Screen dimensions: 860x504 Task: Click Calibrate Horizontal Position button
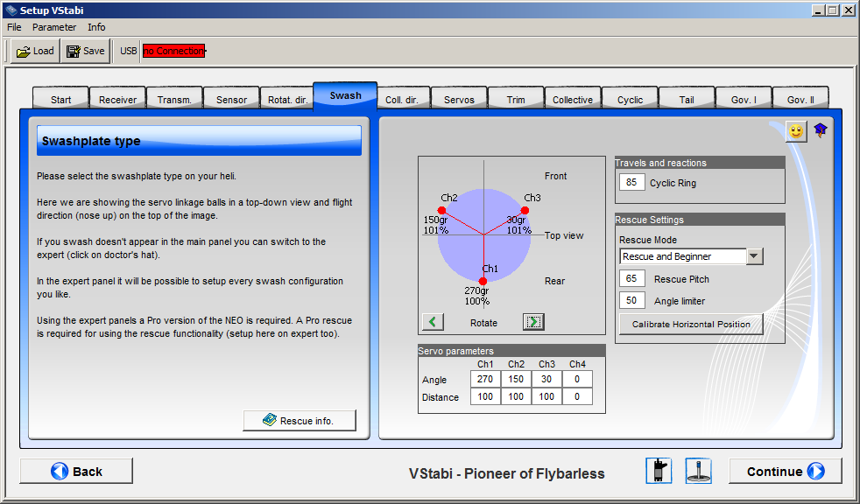click(x=691, y=325)
